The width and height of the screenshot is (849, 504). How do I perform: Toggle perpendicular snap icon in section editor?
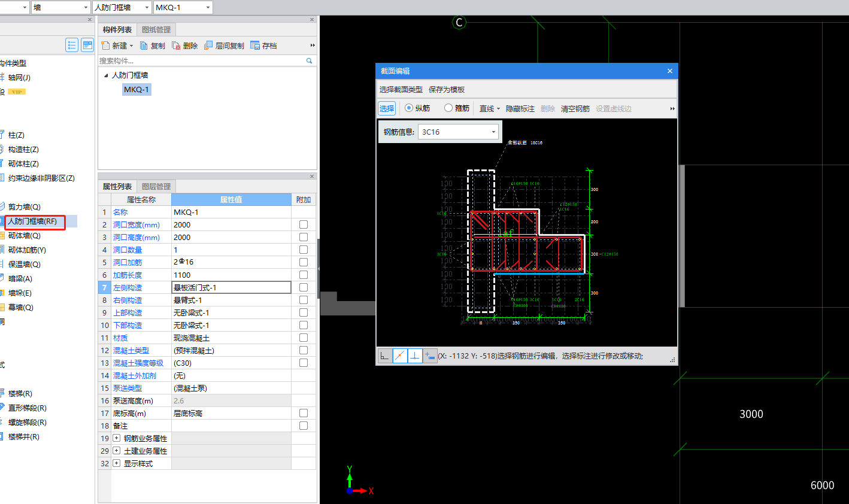[415, 356]
